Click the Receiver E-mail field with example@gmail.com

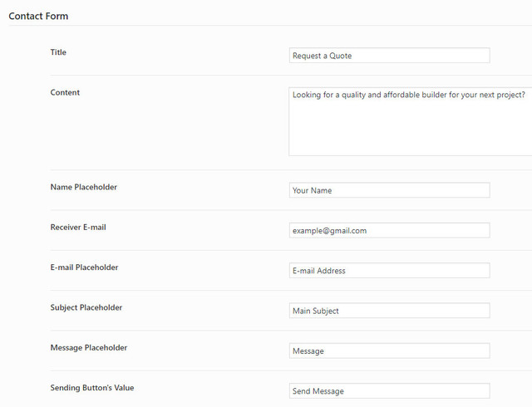pyautogui.click(x=389, y=230)
